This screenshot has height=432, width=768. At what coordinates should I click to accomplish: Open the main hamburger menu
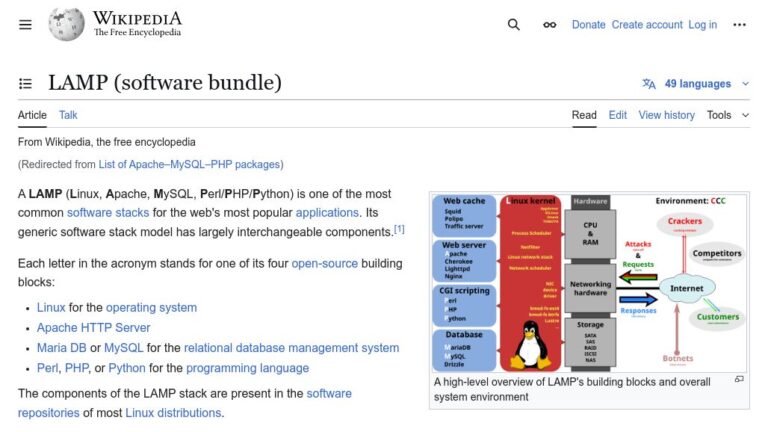coord(25,24)
